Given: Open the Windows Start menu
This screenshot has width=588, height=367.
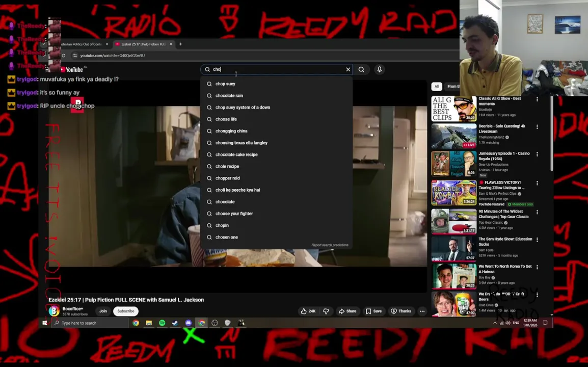Looking at the screenshot, I should click(x=45, y=323).
